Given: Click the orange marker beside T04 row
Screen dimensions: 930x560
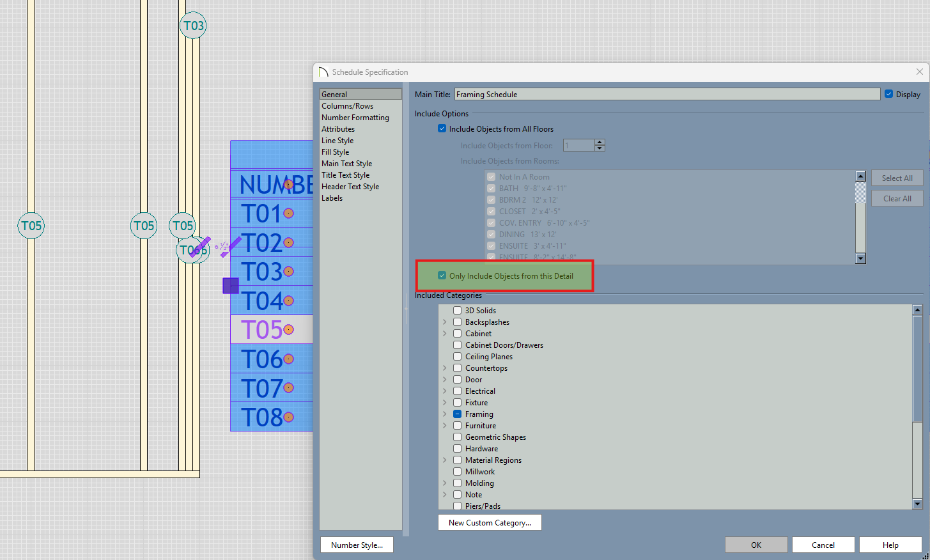Looking at the screenshot, I should pyautogui.click(x=289, y=300).
